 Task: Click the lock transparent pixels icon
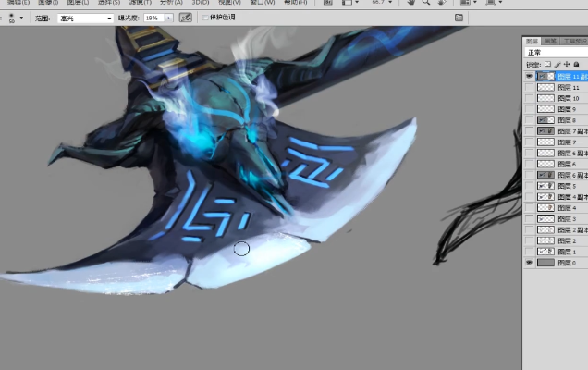(548, 65)
